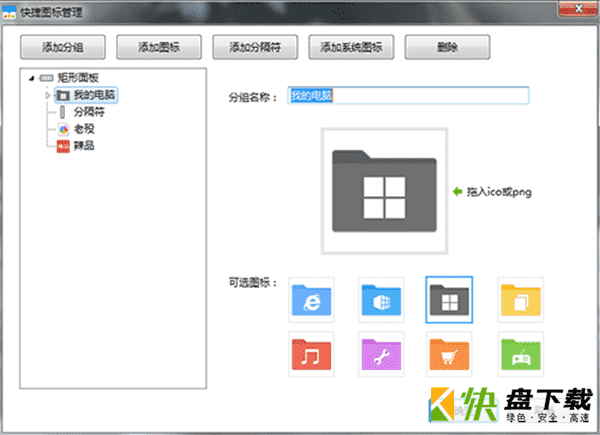
Task: Click the 添加图标 button
Action: pyautogui.click(x=159, y=47)
